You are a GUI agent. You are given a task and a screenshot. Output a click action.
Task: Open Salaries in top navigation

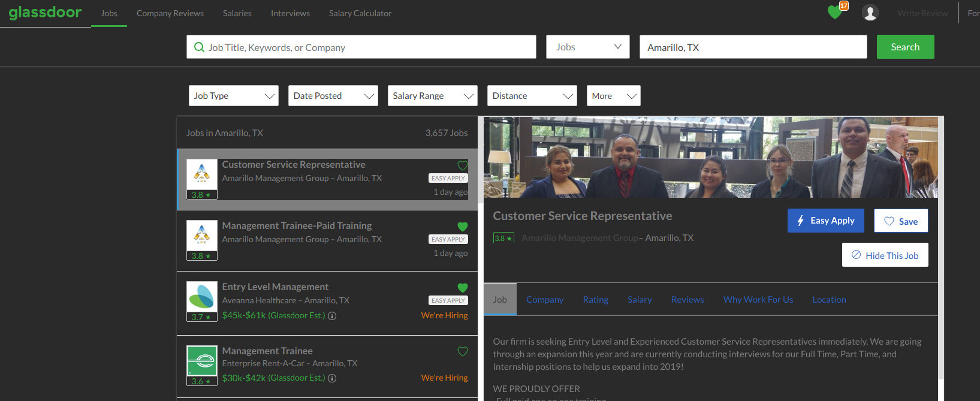[237, 13]
